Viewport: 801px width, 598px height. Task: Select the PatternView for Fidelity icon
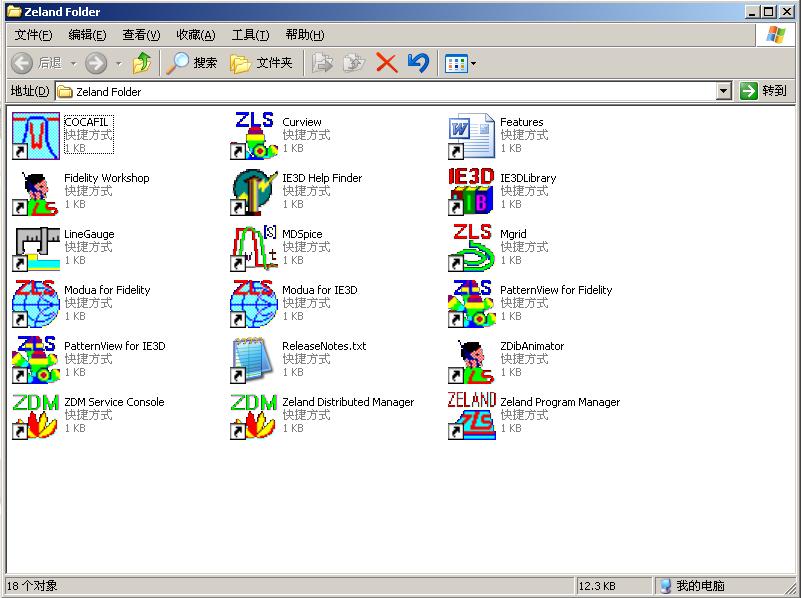(472, 304)
